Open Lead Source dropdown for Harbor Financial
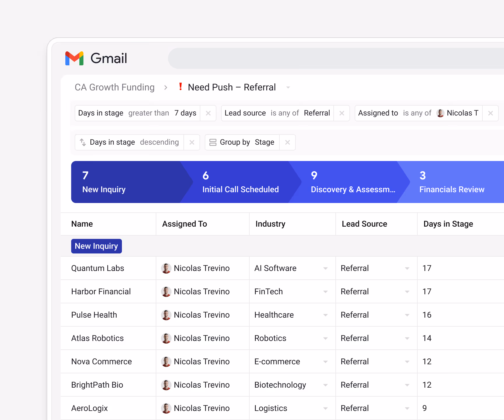Screen dimensions: 504x420 click(407, 292)
